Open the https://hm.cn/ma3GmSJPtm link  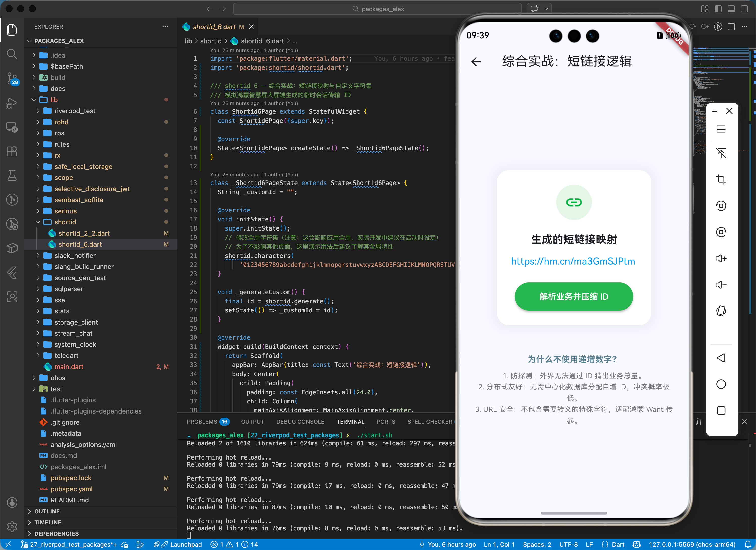[x=573, y=261]
